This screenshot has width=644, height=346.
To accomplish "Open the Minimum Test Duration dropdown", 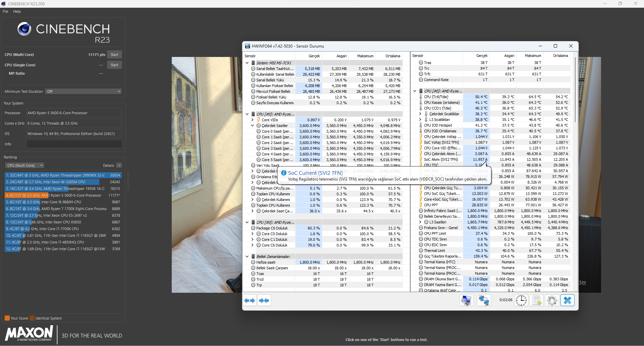I will pyautogui.click(x=84, y=91).
